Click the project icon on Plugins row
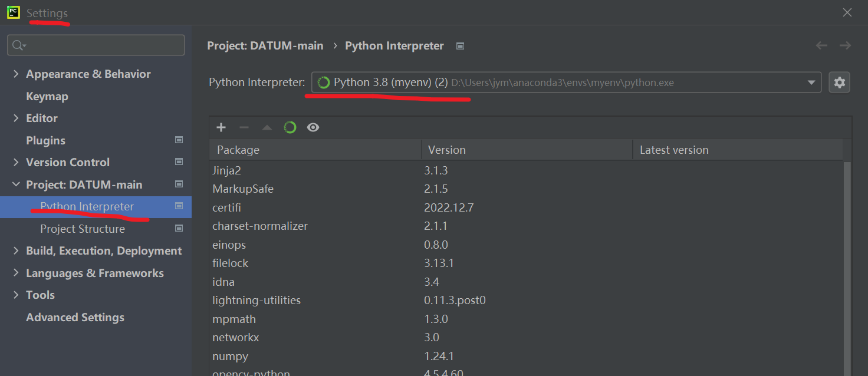 [179, 140]
